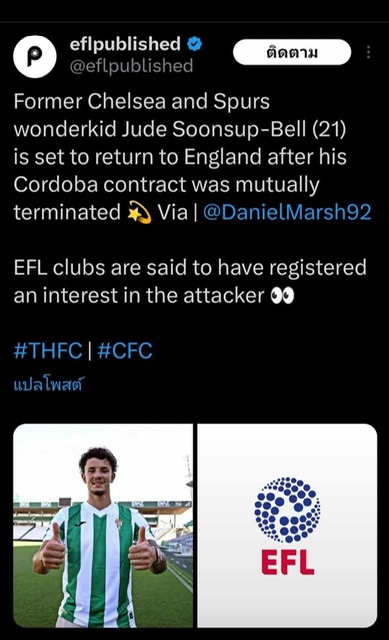Click the @eflpublished handle
The image size is (389, 640).
[131, 66]
